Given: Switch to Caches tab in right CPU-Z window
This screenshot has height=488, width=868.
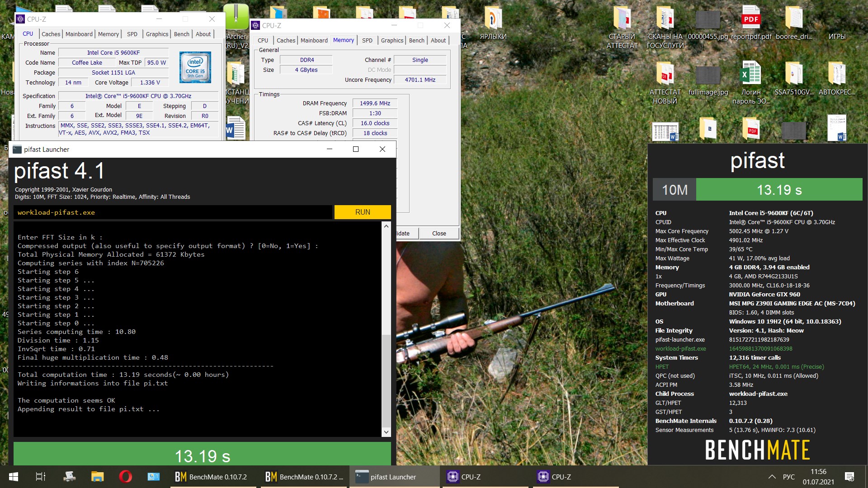Looking at the screenshot, I should pyautogui.click(x=286, y=40).
